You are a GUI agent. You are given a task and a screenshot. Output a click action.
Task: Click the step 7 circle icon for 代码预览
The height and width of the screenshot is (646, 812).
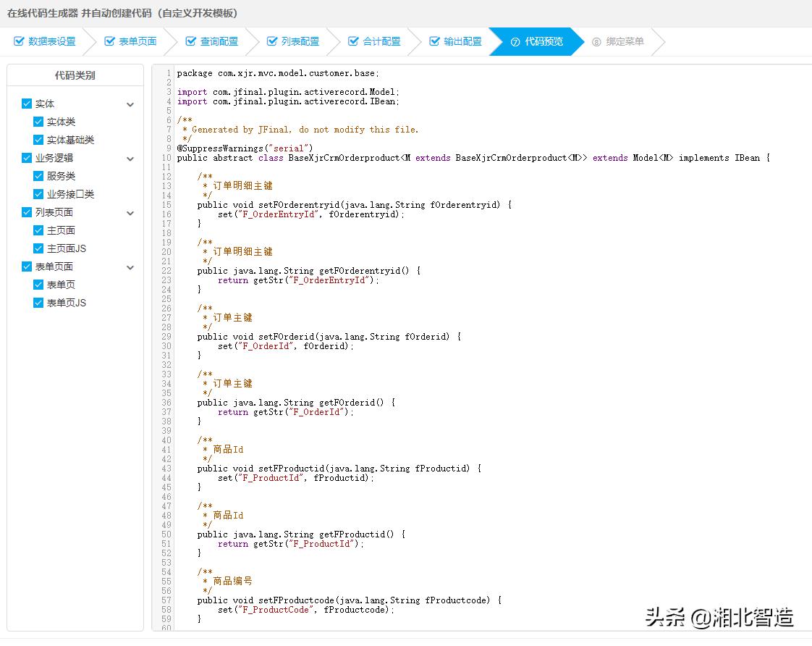515,42
